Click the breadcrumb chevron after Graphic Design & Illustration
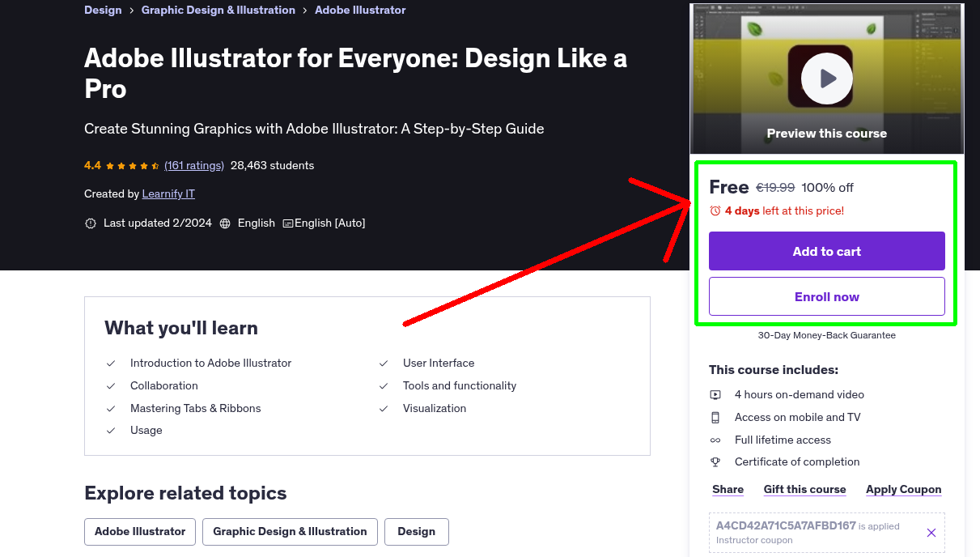980x557 pixels. point(305,11)
